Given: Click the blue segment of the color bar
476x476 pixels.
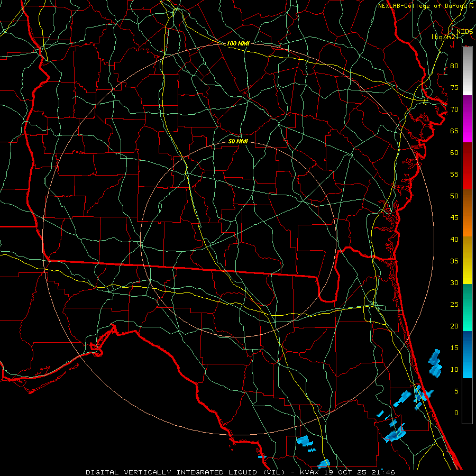Looking at the screenshot, I should point(467,354).
